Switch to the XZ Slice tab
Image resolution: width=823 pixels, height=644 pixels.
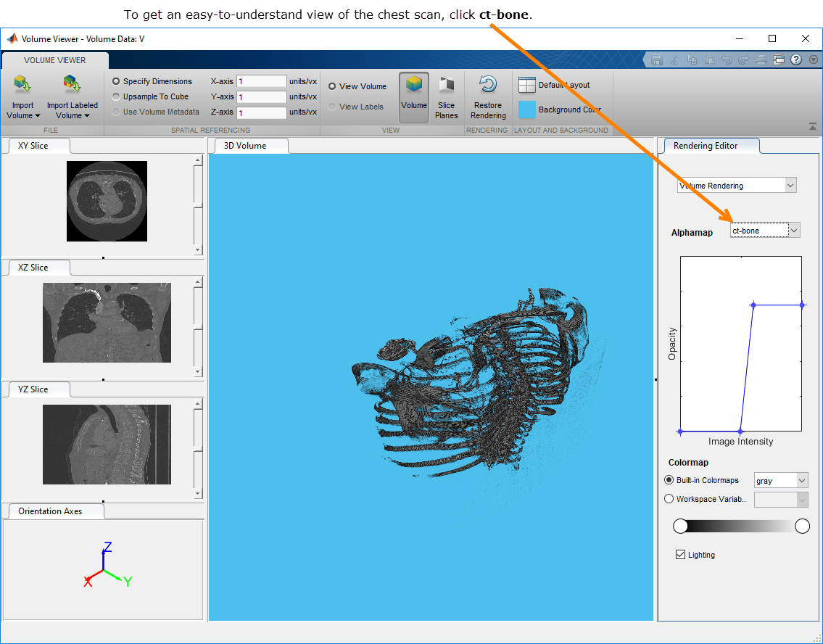[x=33, y=268]
